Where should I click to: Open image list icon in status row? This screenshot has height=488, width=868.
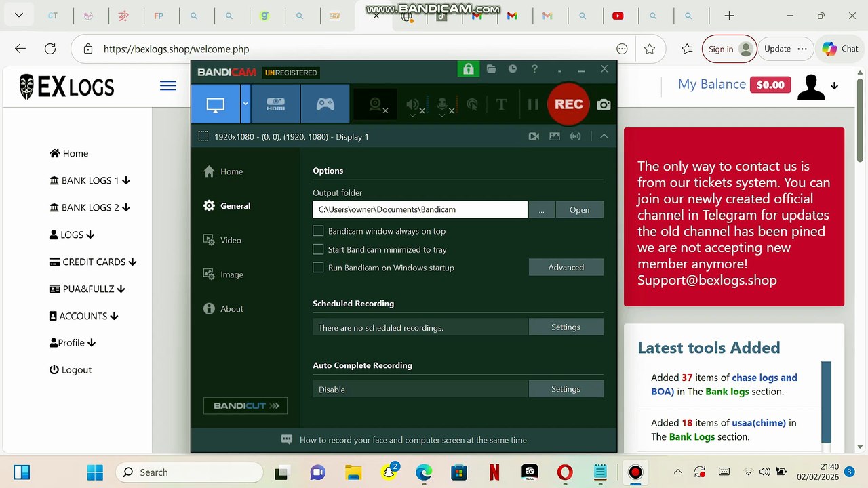[x=555, y=136]
